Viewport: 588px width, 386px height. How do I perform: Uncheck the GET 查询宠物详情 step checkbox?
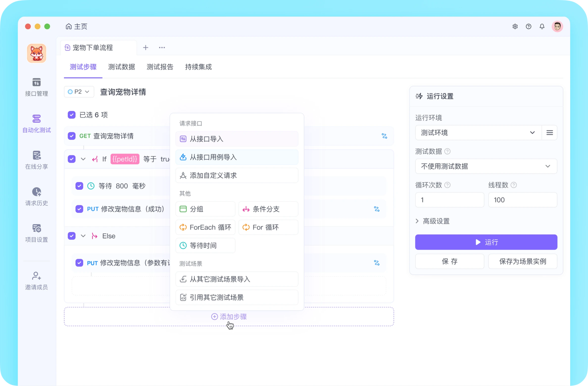(71, 136)
